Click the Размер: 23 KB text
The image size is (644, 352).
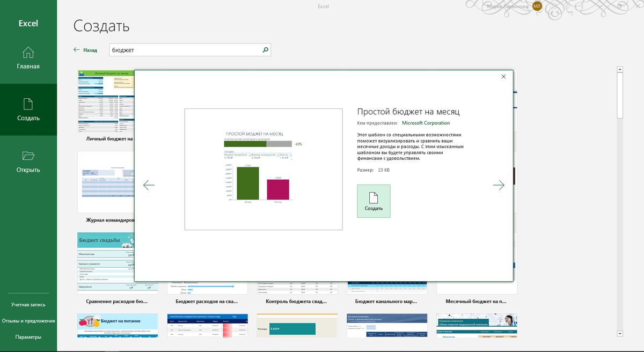coord(374,170)
